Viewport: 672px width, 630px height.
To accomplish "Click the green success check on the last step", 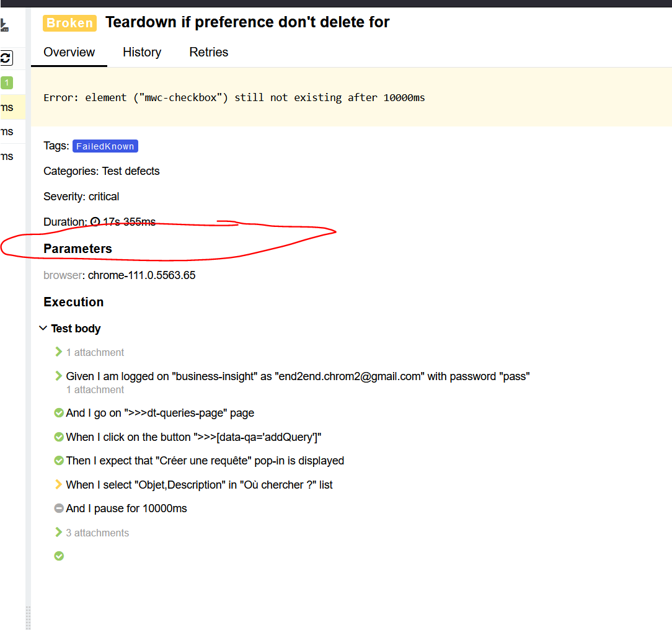I will point(59,556).
